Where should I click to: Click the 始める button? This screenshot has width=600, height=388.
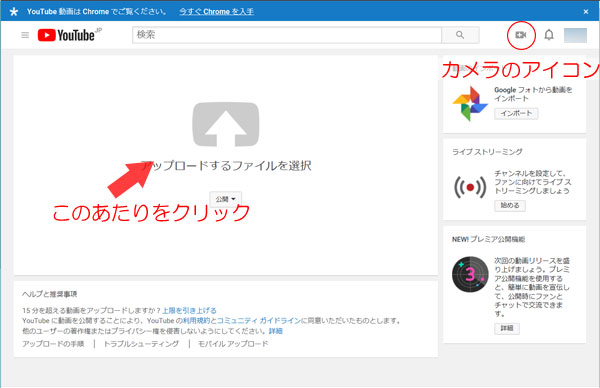[x=510, y=205]
